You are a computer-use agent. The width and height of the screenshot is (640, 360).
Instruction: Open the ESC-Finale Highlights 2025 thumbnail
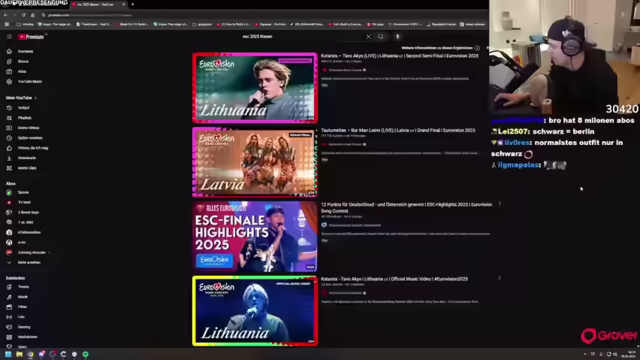255,237
